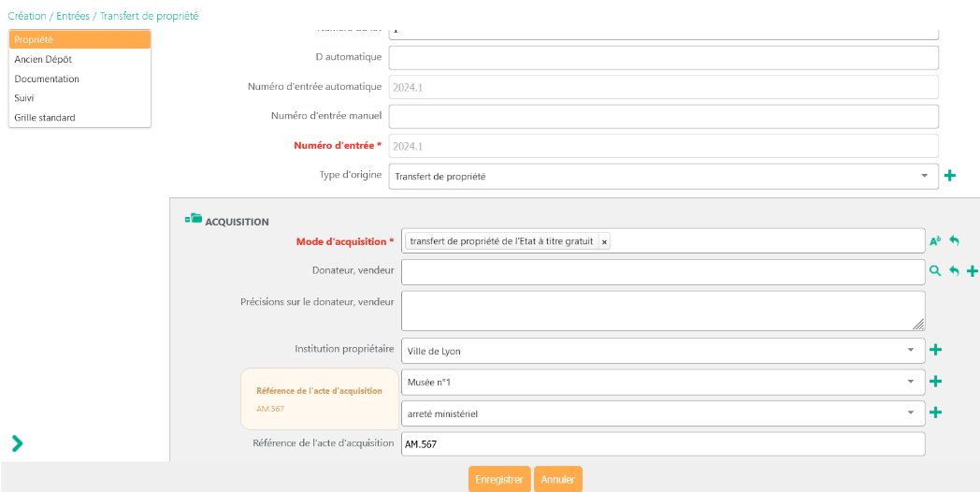Screen dimensions: 980x492
Task: Click the Ab thesaurus icon for Mode d'acquisition
Action: (x=934, y=241)
